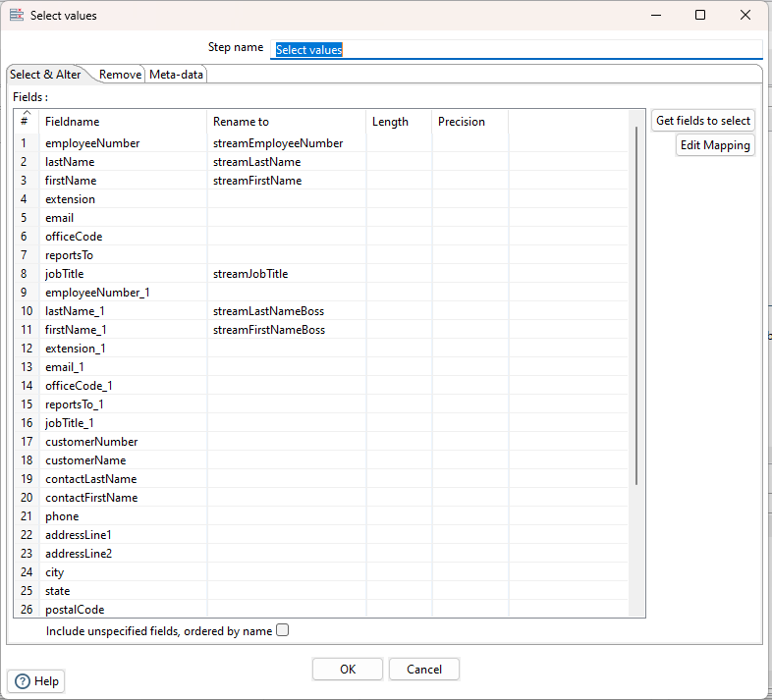The image size is (772, 700).
Task: Click the Help question mark button
Action: [36, 681]
